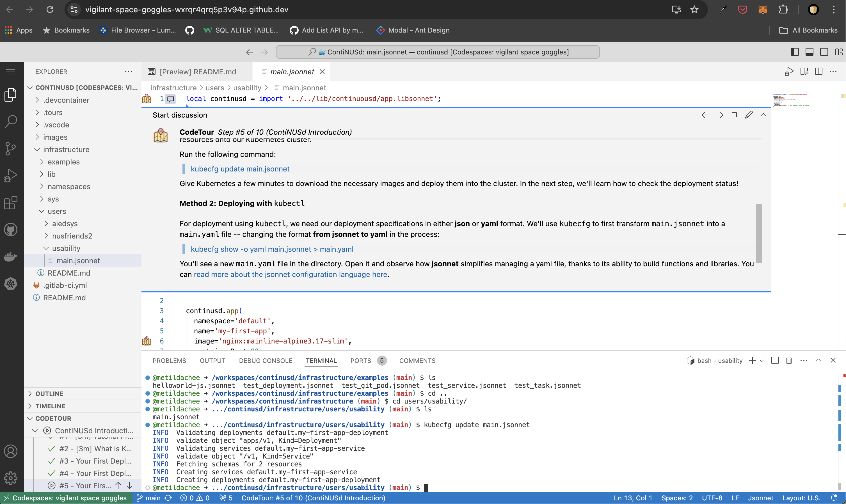This screenshot has width=846, height=504.
Task: Toggle primary sidebar visibility in title bar
Action: pyautogui.click(x=795, y=52)
